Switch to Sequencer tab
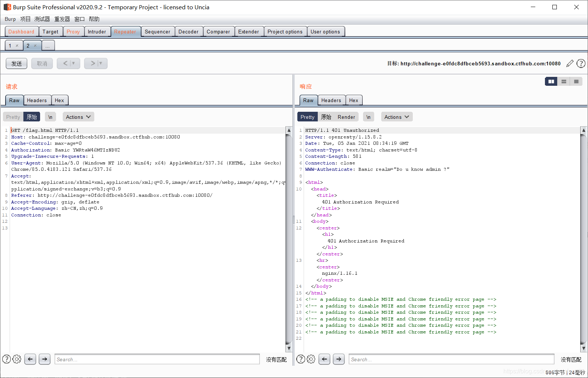 pyautogui.click(x=157, y=32)
